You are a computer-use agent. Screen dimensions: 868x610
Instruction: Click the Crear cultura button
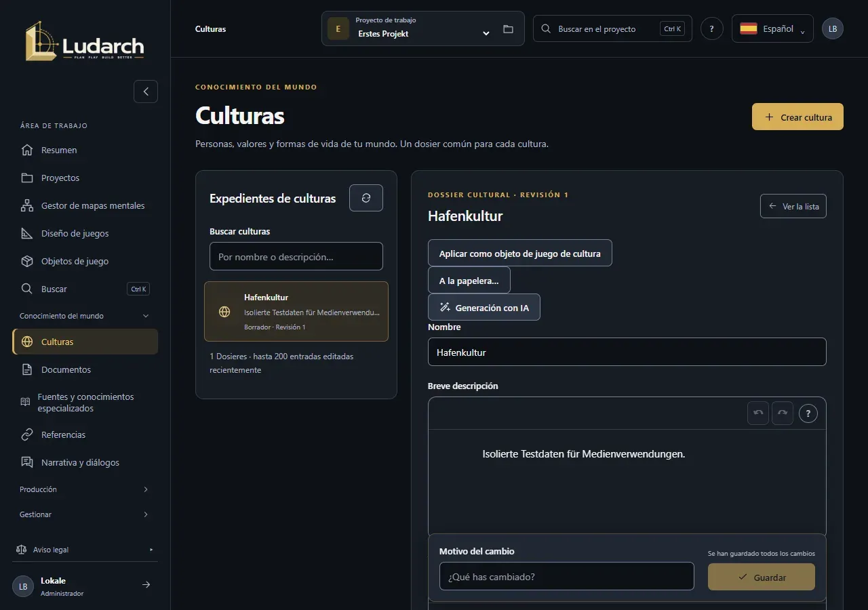[x=797, y=117]
